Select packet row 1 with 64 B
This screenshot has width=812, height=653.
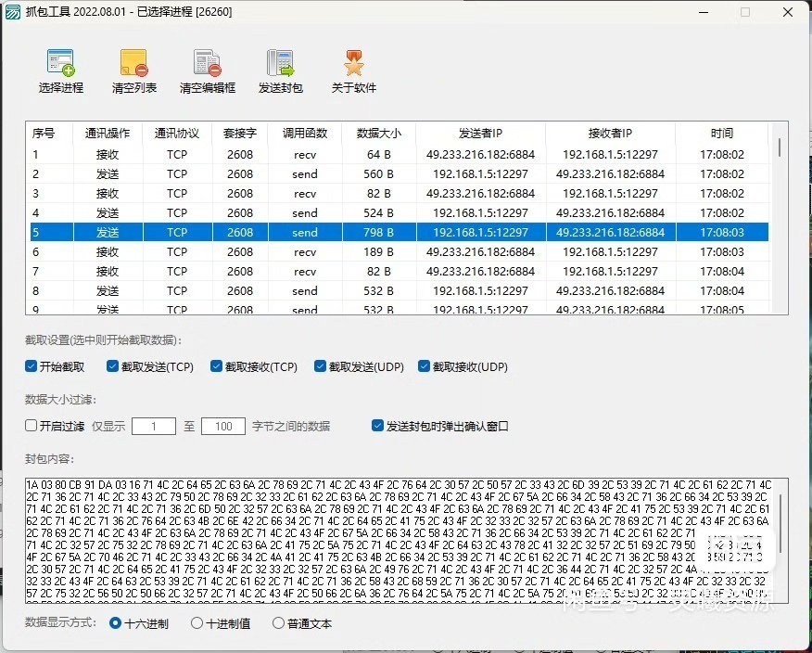(399, 155)
